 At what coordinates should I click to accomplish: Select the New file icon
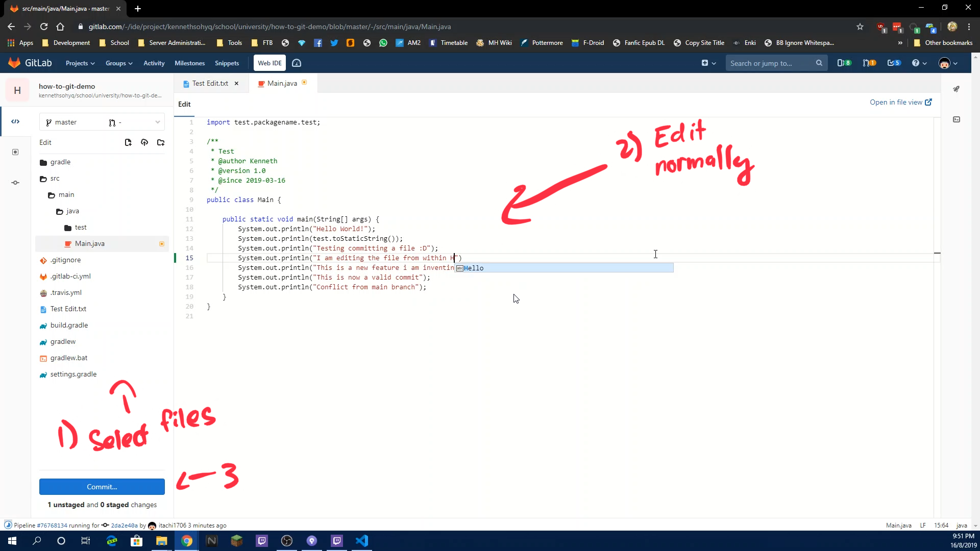pyautogui.click(x=128, y=142)
